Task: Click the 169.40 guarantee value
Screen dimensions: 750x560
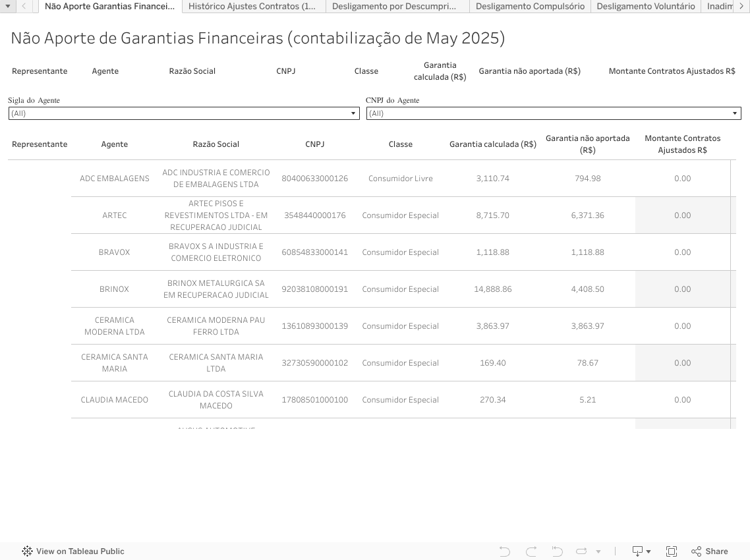Action: pos(493,362)
